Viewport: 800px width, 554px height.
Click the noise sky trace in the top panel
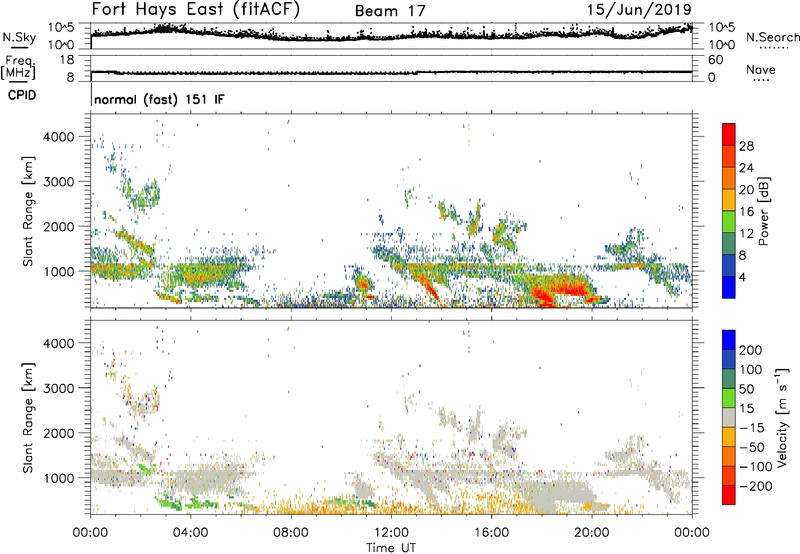391,35
